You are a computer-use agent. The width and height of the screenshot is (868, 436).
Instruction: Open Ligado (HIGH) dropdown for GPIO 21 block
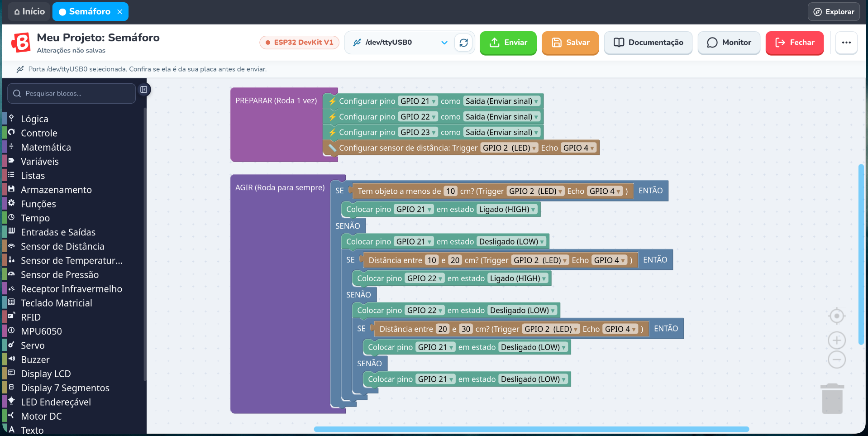tap(507, 209)
